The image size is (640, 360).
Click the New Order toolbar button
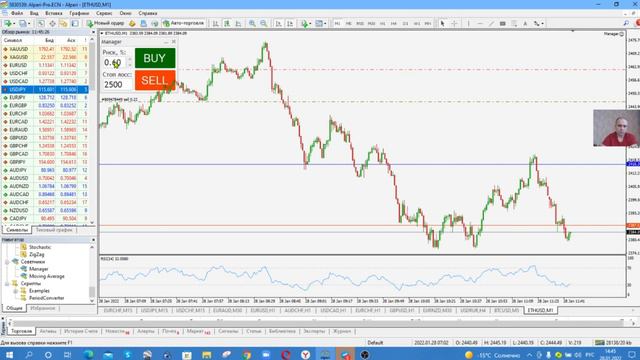pos(105,23)
